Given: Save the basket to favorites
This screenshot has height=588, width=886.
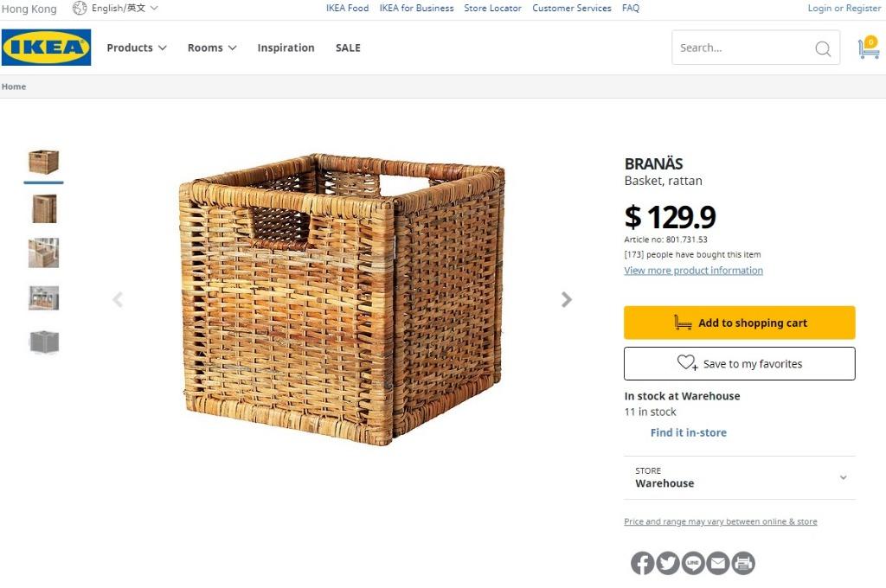Looking at the screenshot, I should click(x=739, y=363).
